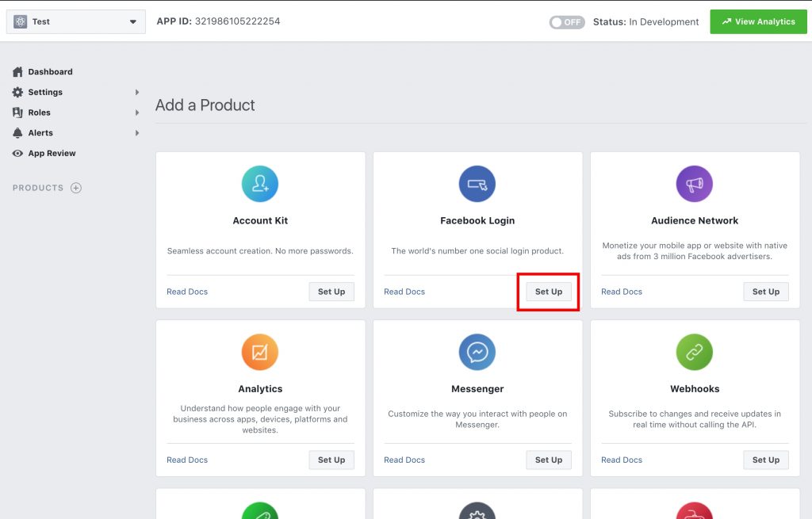Click the Add a Product heading
The height and width of the screenshot is (519, 812).
point(205,105)
